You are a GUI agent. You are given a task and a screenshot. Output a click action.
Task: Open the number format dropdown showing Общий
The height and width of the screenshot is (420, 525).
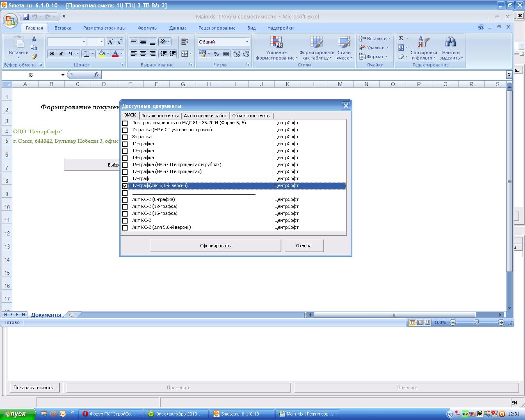(247, 42)
